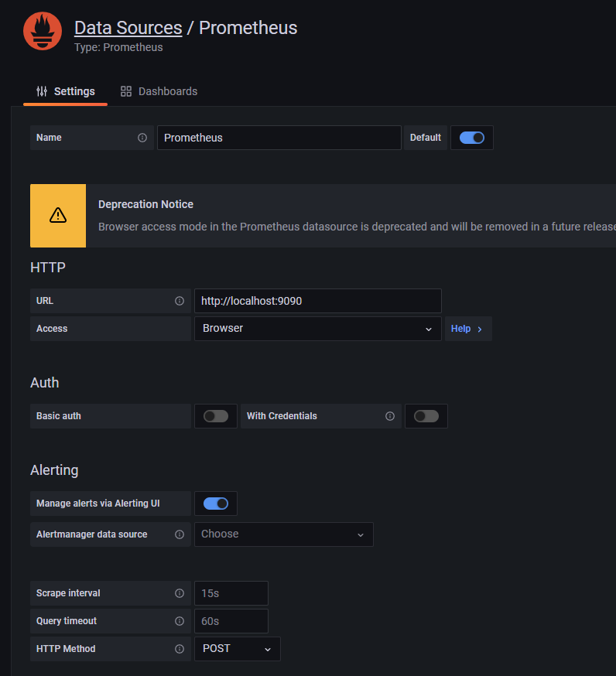Screen dimensions: 616x676
Task: Click the HTTP section heading
Action: [x=48, y=268]
